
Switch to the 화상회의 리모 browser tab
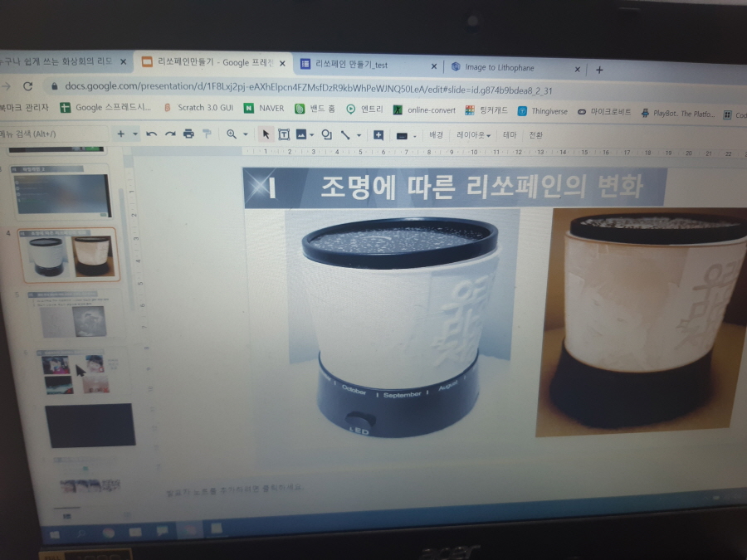[x=56, y=61]
